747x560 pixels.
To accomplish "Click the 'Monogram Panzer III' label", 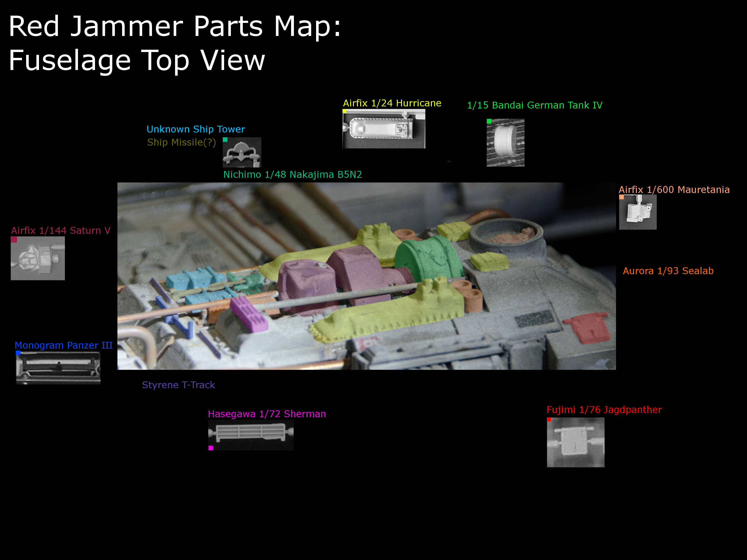I will point(63,345).
